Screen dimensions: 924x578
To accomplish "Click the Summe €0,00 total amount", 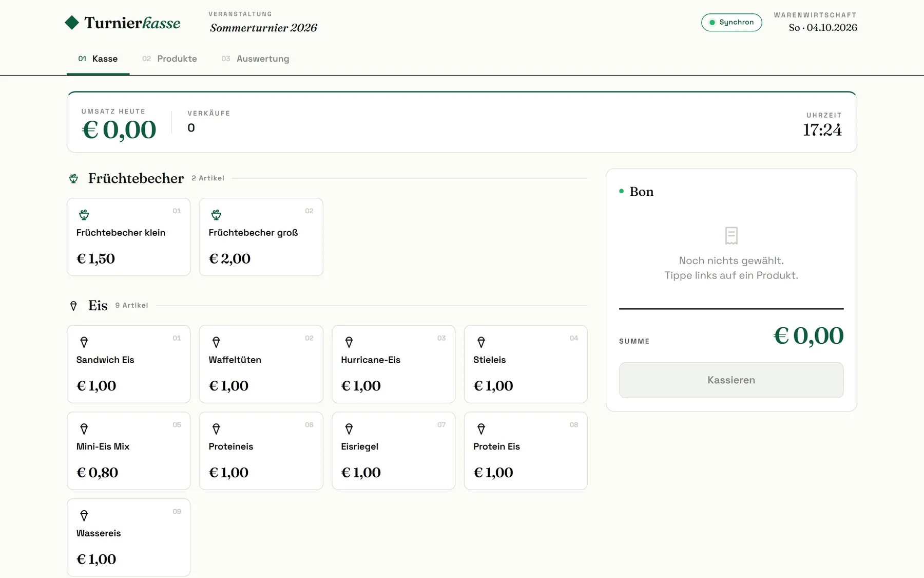I will (808, 335).
